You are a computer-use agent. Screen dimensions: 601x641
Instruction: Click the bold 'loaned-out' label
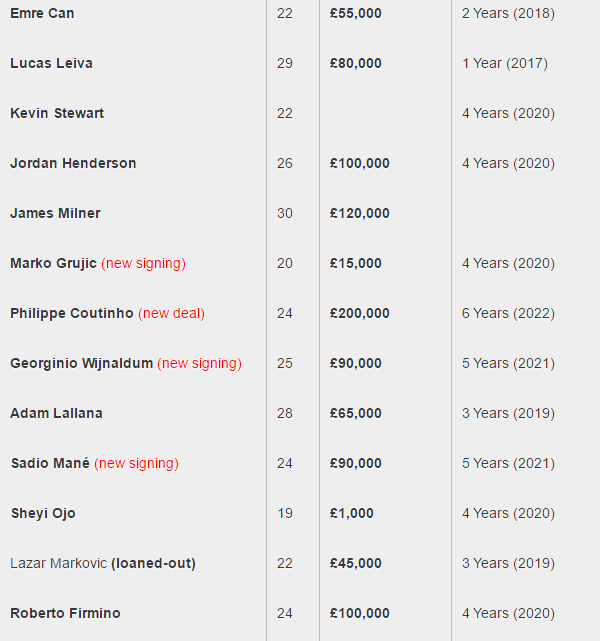(153, 563)
